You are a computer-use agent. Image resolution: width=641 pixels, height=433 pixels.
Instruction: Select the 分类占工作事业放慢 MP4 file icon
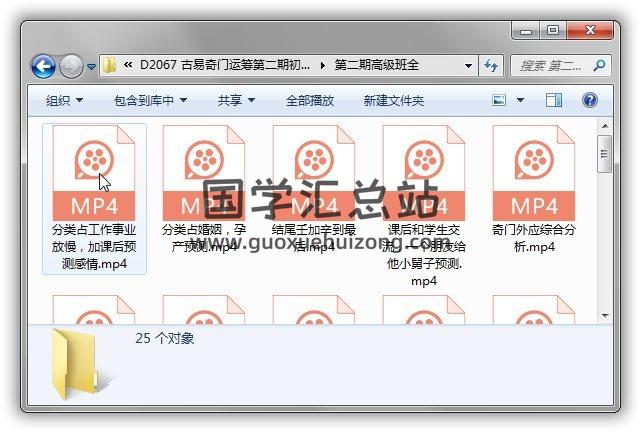[x=94, y=173]
